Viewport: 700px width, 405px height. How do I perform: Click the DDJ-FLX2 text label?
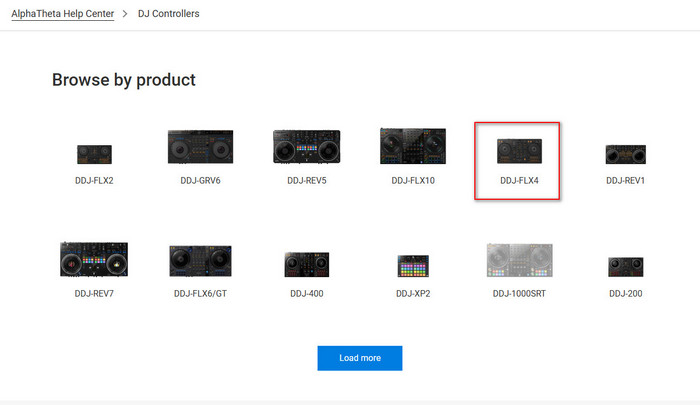[x=94, y=181]
